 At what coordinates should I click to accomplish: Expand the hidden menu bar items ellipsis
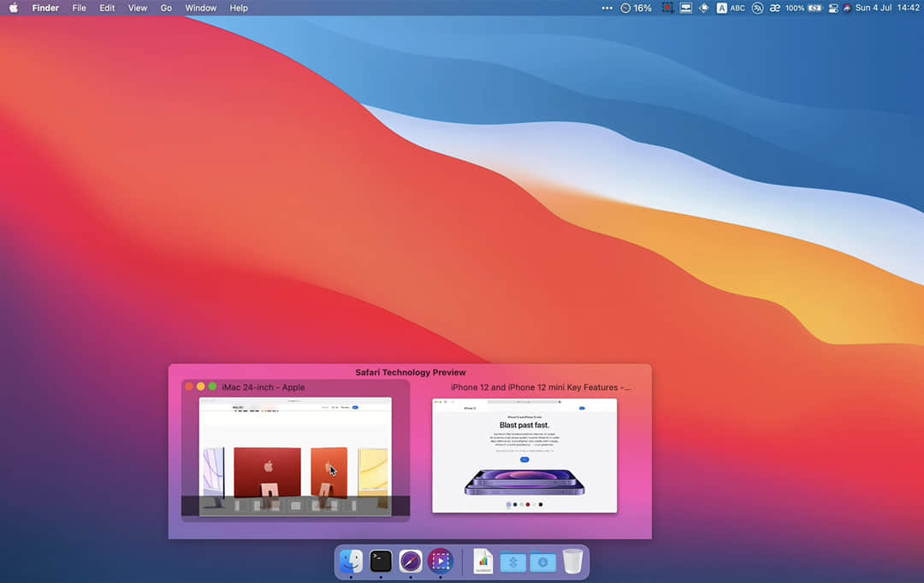coord(607,8)
